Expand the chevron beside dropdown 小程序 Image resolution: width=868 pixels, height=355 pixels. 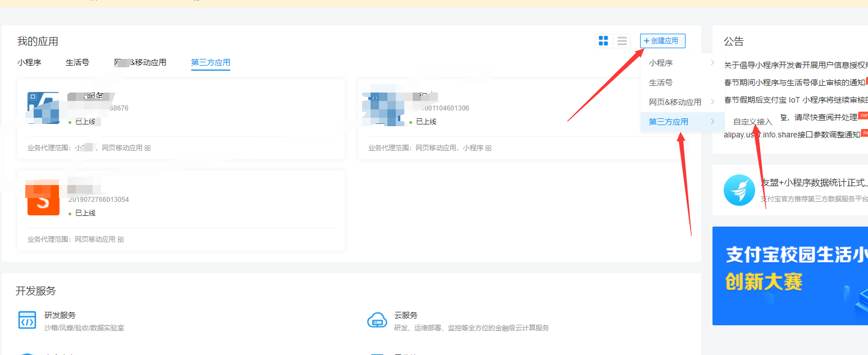713,63
